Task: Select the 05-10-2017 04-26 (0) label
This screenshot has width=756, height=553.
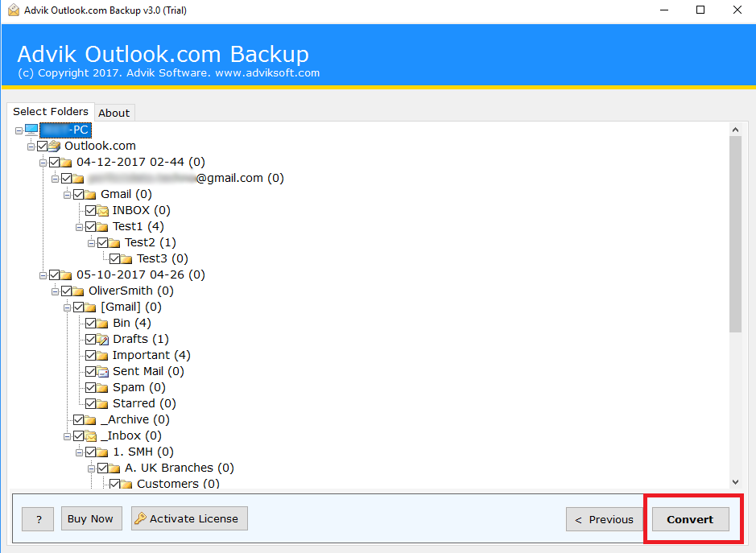Action: (141, 274)
